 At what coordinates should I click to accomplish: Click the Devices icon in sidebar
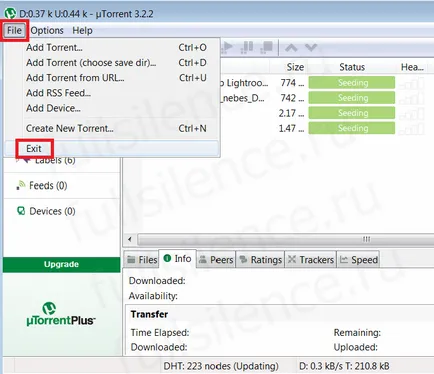[x=21, y=211]
